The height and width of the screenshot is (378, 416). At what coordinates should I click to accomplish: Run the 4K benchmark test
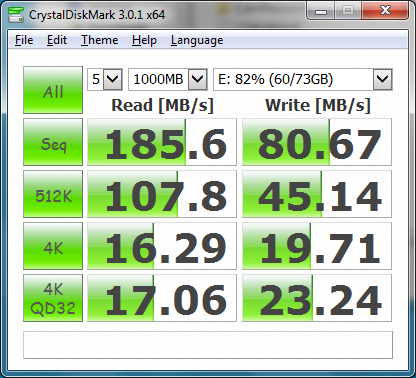(53, 246)
